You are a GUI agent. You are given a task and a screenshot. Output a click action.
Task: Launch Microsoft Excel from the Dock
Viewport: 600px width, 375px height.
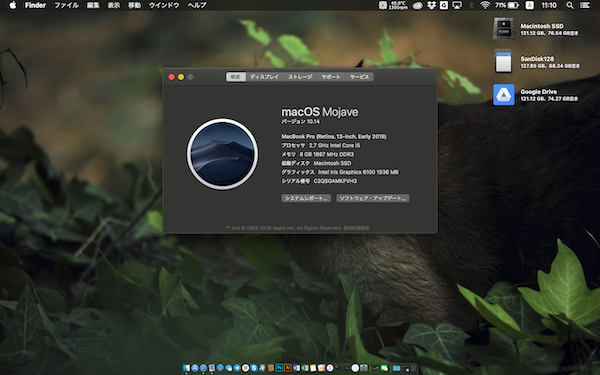click(305, 368)
